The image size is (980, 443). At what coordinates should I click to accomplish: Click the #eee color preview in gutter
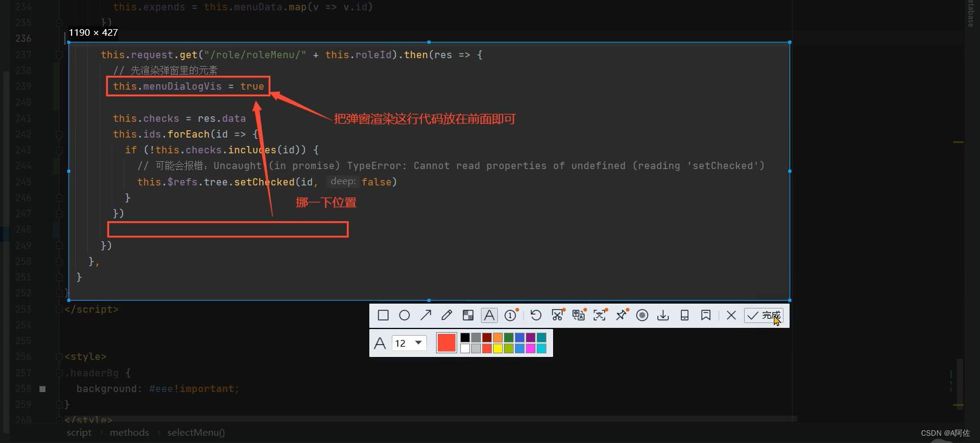point(42,389)
